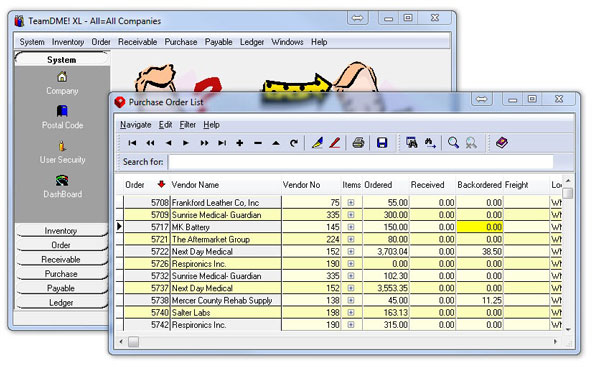Go to first record in navigator toolbar
The width and height of the screenshot is (600, 367).
[132, 143]
